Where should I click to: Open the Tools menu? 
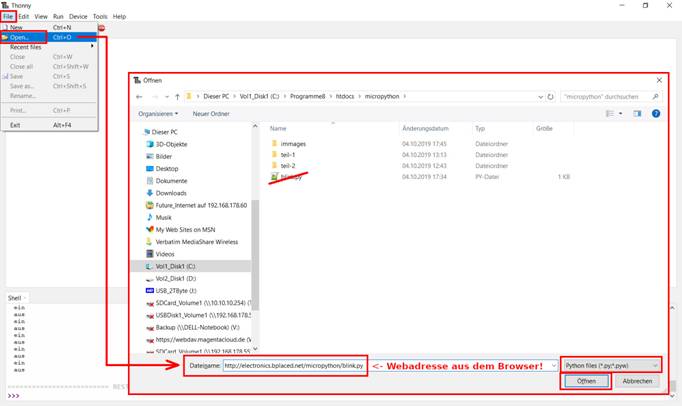coord(100,17)
